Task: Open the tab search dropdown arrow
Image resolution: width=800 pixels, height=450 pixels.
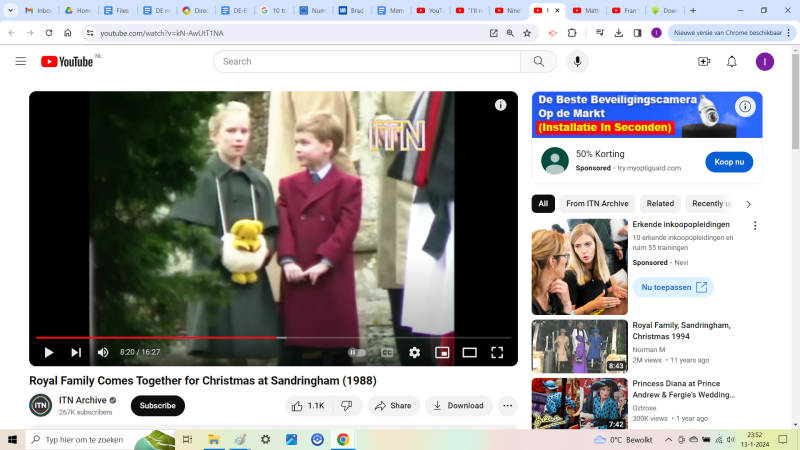Action: pyautogui.click(x=10, y=10)
